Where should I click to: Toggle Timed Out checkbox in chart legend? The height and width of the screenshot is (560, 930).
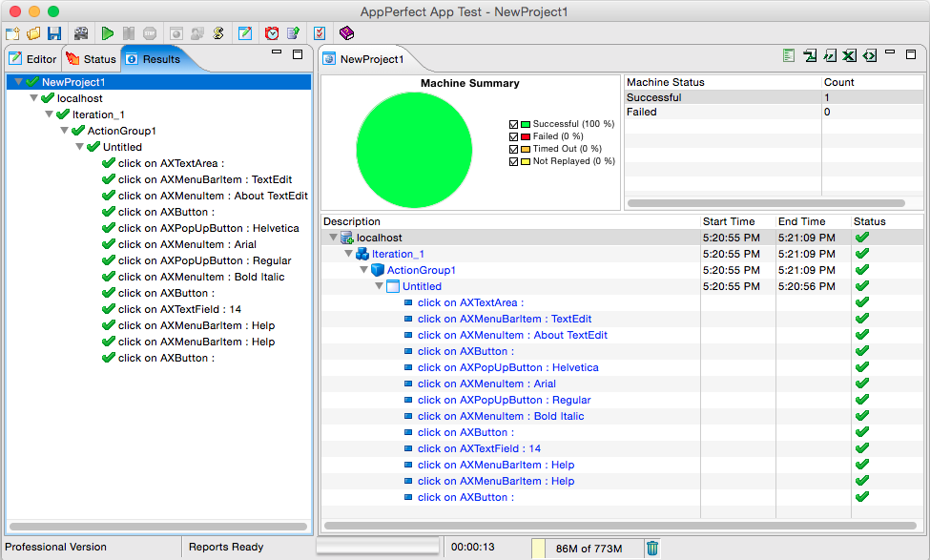[x=513, y=150]
